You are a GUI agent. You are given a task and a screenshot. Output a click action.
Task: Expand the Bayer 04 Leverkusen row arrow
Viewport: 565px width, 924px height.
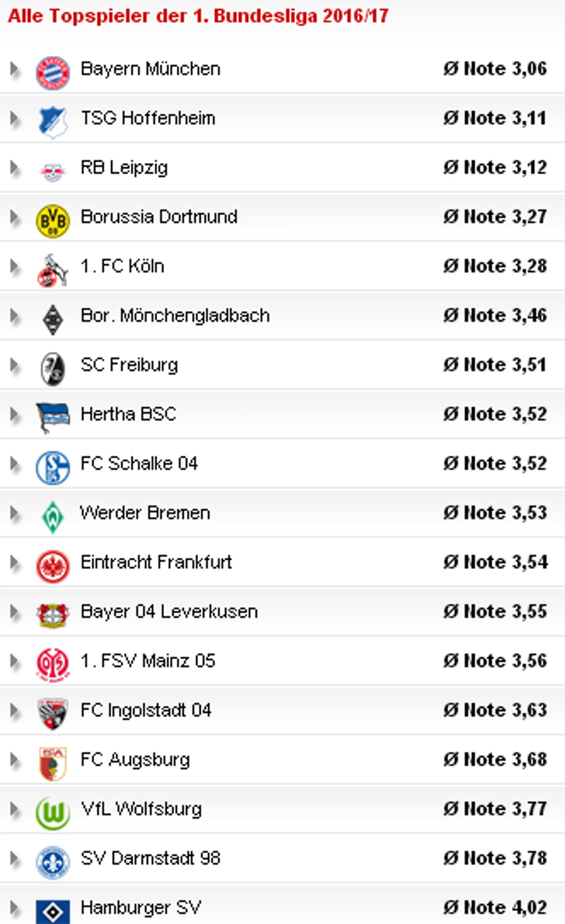(x=14, y=612)
